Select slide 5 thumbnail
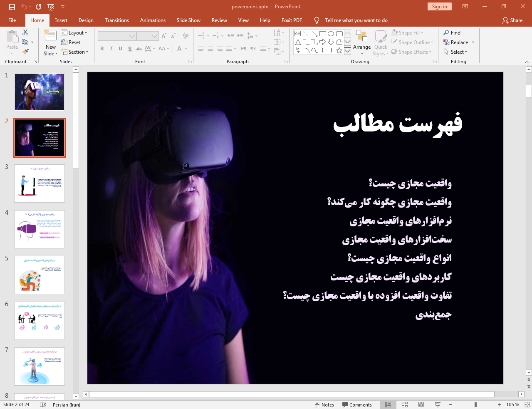This screenshot has width=532, height=409. point(40,275)
